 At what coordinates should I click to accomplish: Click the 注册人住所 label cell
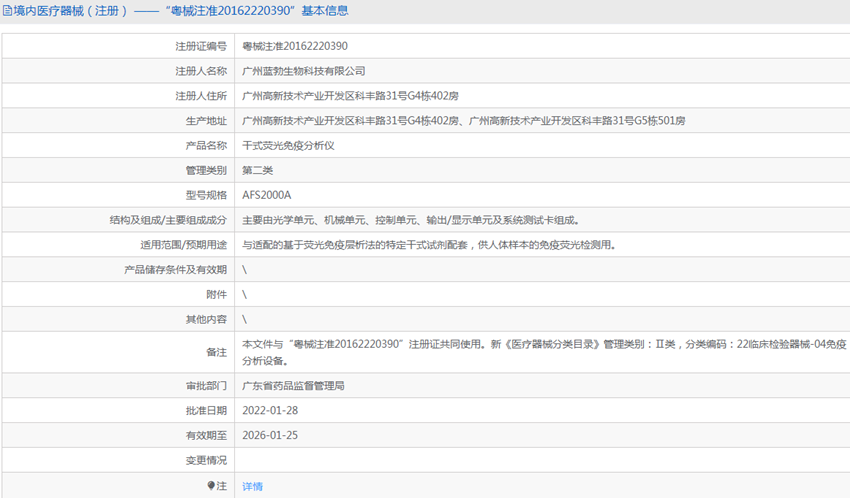click(x=118, y=96)
